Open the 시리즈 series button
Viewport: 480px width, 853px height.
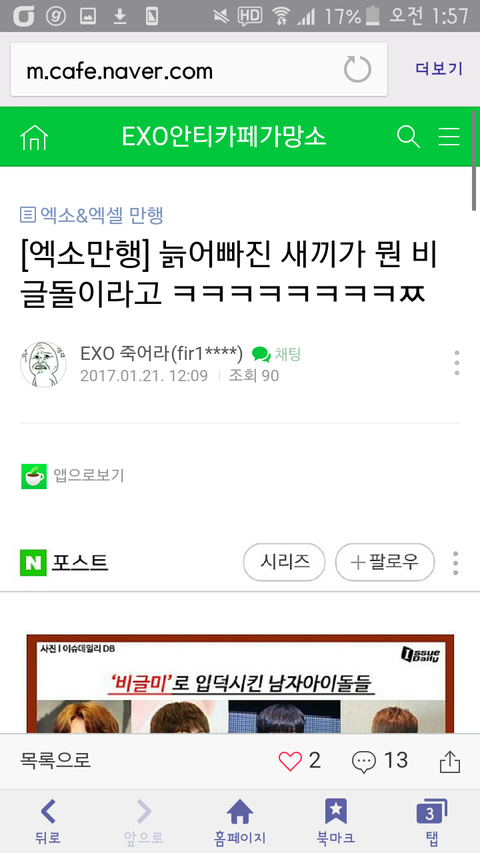[x=284, y=562]
